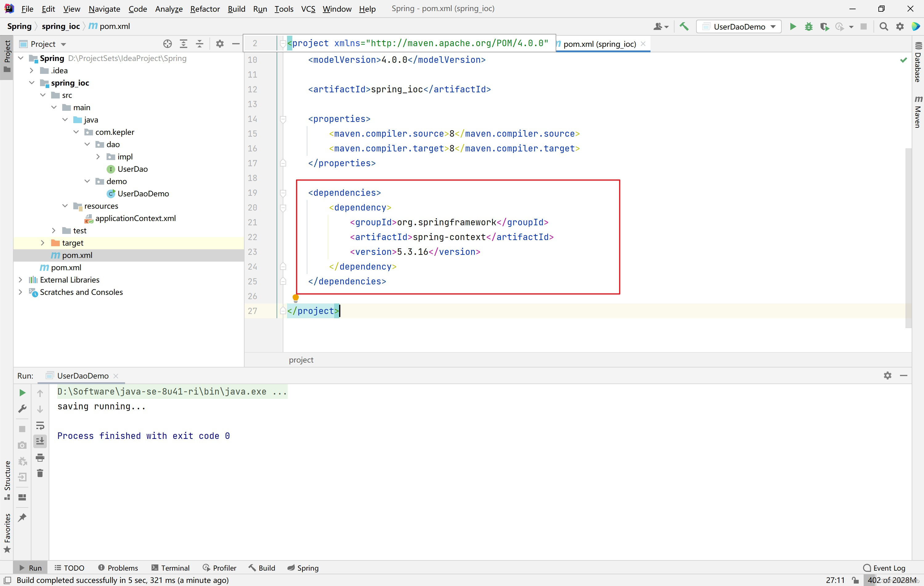
Task: Open the Spring tool window
Action: 303,568
